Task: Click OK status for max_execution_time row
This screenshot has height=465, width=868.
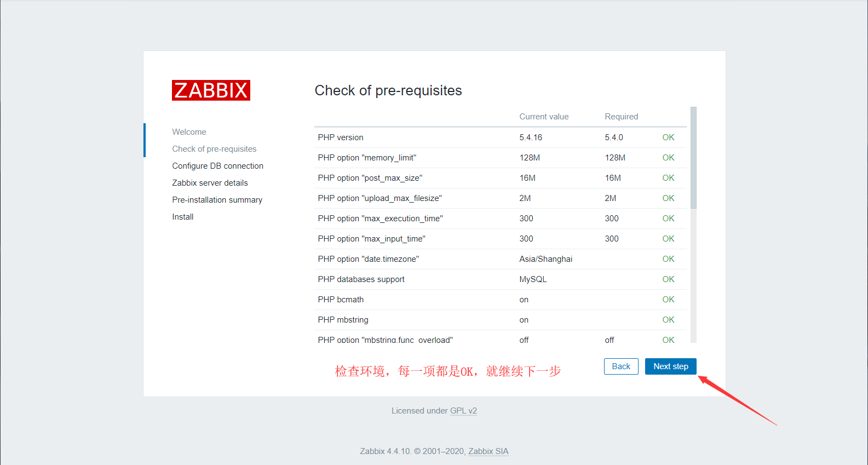Action: point(668,219)
